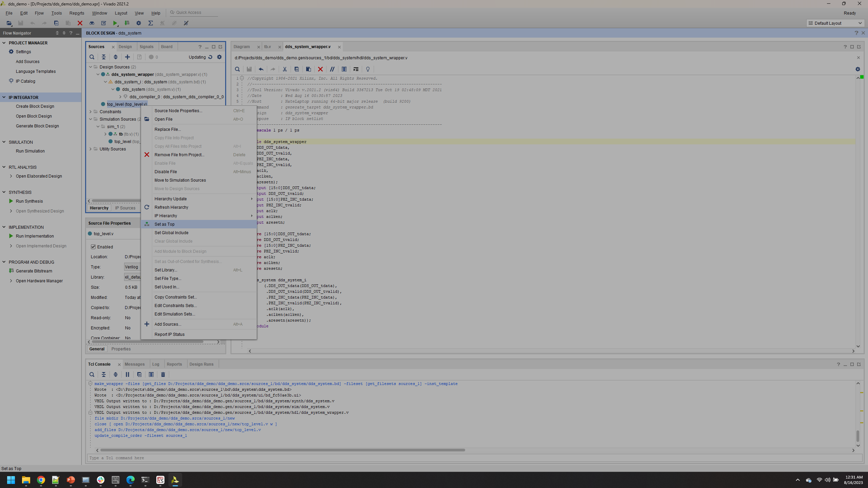This screenshot has width=868, height=488.
Task: Select Move to Simulation Sources
Action: pyautogui.click(x=199, y=180)
